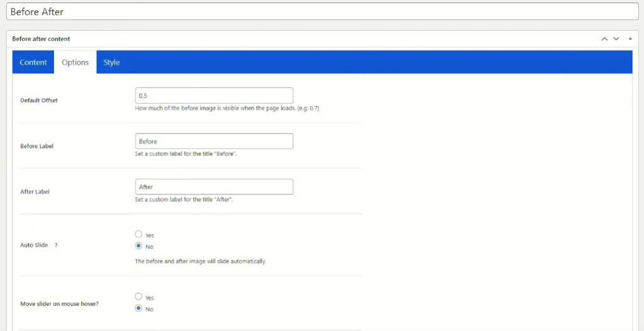Click the After Label field label
Viewport: 644px width, 331px height.
35,191
